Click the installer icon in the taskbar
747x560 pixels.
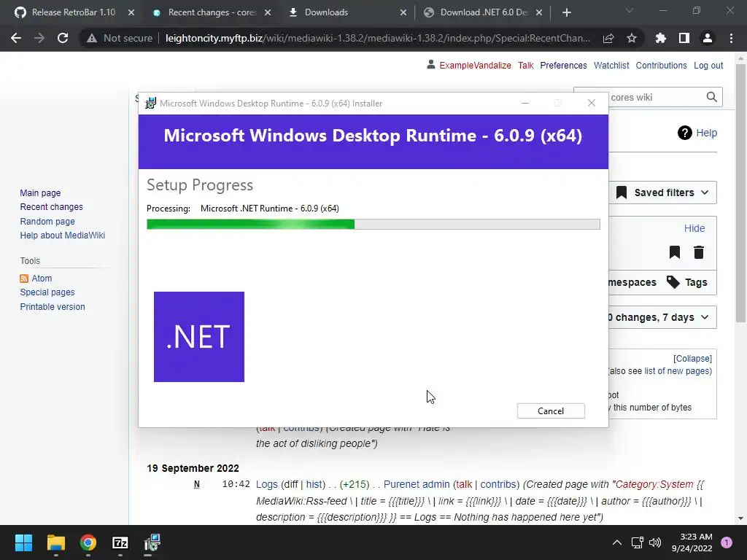coord(152,542)
